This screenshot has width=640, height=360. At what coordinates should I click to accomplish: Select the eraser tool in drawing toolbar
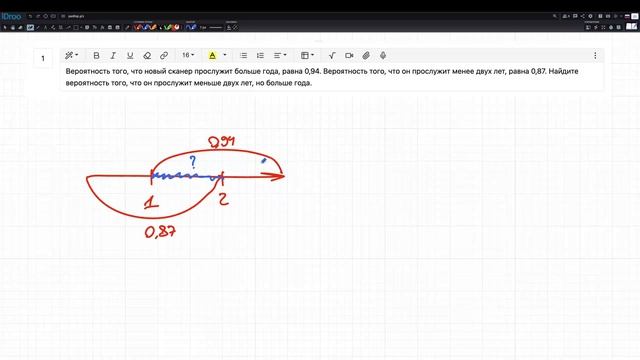(x=20, y=27)
